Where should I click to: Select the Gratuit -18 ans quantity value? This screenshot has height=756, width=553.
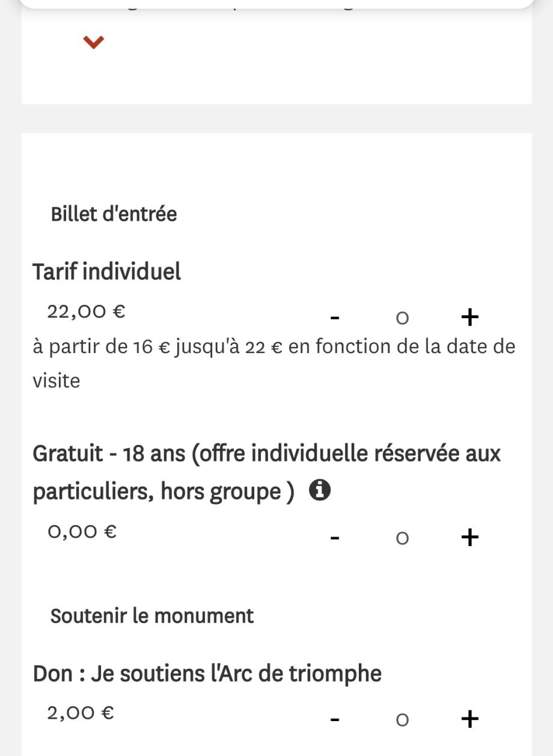coord(402,538)
